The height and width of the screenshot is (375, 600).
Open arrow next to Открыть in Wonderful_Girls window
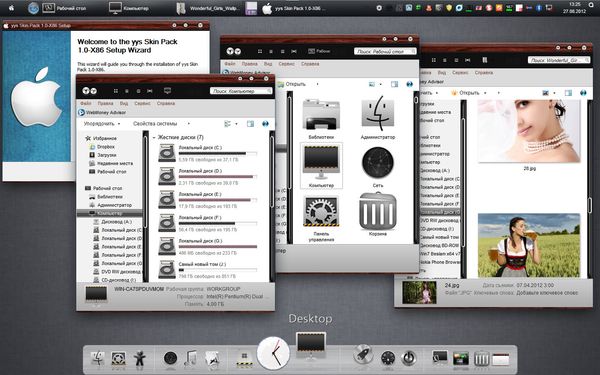coord(485,93)
